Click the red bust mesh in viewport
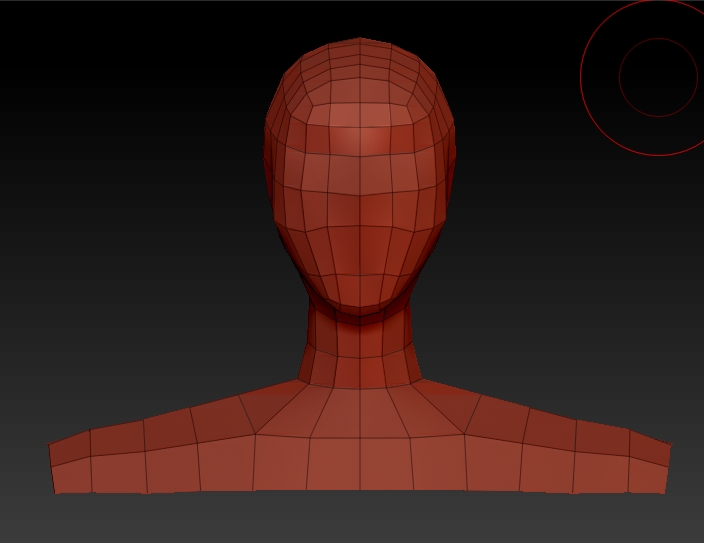This screenshot has width=704, height=543. click(360, 266)
